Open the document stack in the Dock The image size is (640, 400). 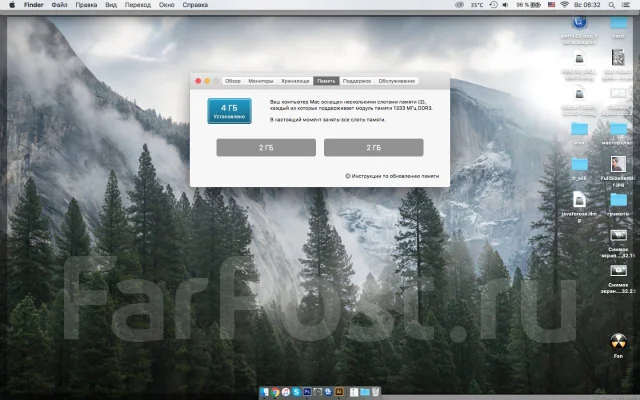354,392
